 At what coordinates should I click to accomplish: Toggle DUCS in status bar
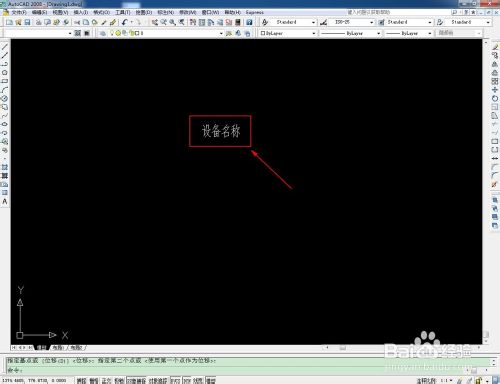point(175,380)
